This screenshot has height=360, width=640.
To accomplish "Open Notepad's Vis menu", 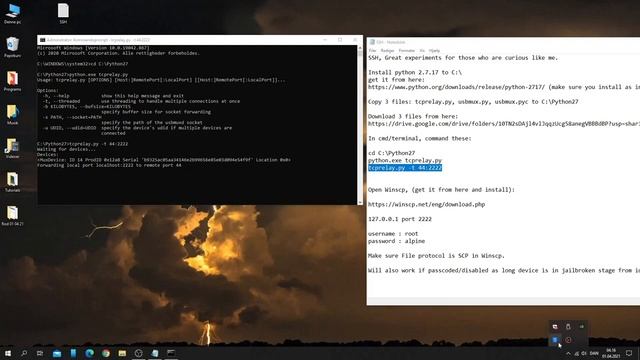I will pos(422,51).
